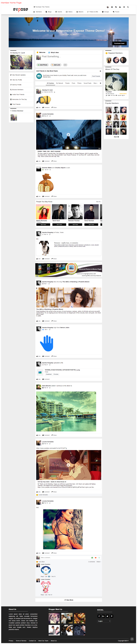Close the Add Friends to See More Feeds box
The image size is (137, 644).
click(100, 71)
